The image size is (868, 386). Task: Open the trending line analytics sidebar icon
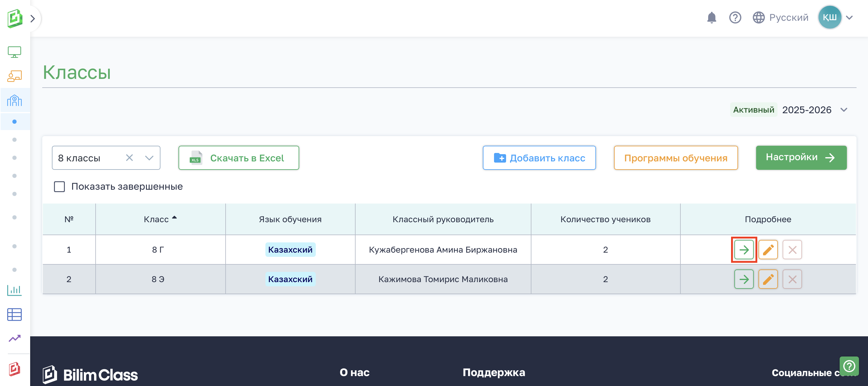14,338
